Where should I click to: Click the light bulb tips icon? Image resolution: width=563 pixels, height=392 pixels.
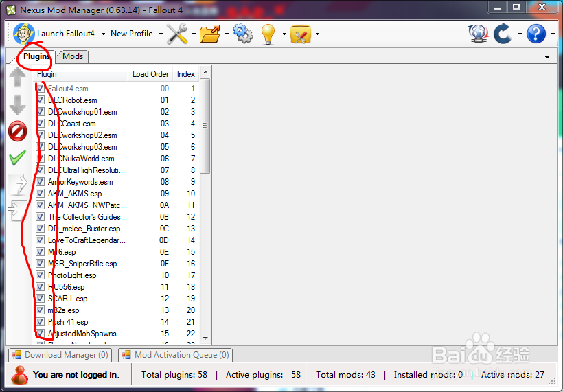click(268, 34)
